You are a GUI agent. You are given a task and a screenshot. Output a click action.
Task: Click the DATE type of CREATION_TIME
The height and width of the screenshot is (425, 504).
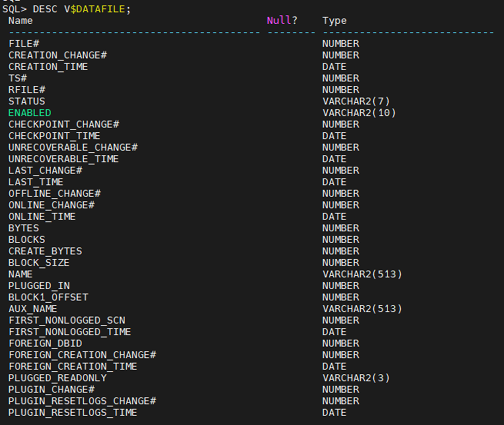click(334, 67)
